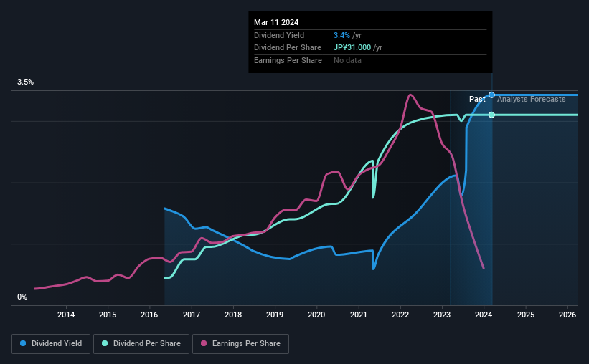Click the Past label on chart
This screenshot has height=364, width=589.
(477, 99)
